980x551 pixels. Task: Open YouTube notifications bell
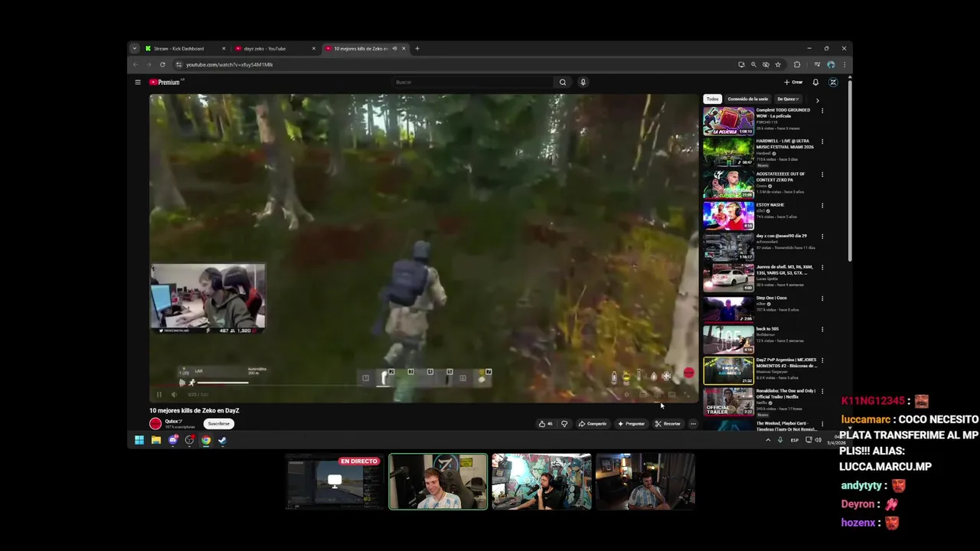click(815, 82)
